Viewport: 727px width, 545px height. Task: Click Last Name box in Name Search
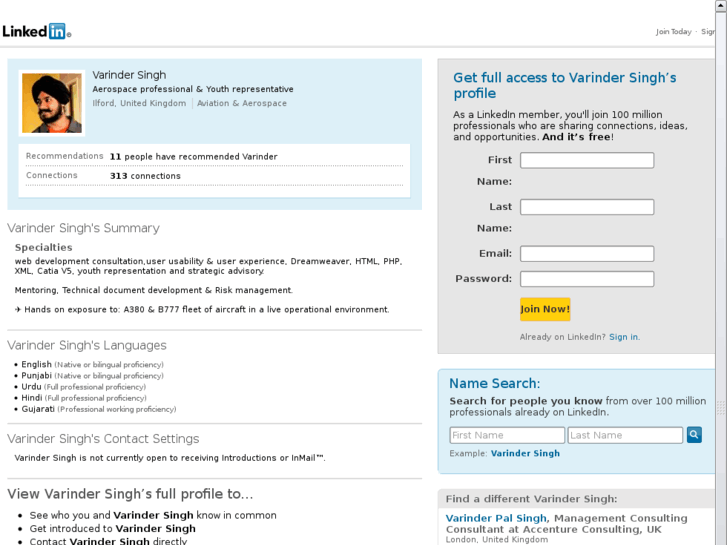click(x=625, y=435)
